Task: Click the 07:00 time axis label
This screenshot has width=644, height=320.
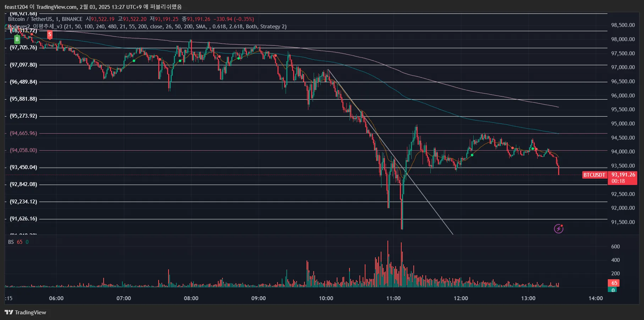Action: [x=124, y=298]
